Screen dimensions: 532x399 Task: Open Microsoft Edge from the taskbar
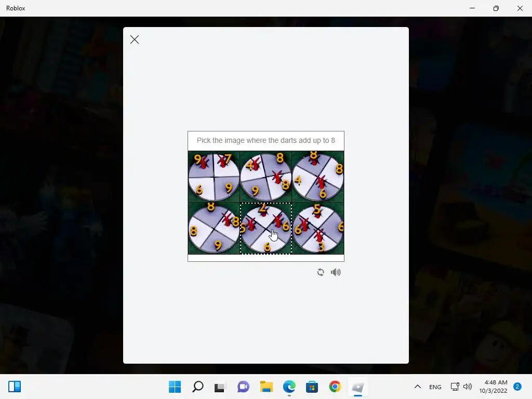pyautogui.click(x=289, y=387)
